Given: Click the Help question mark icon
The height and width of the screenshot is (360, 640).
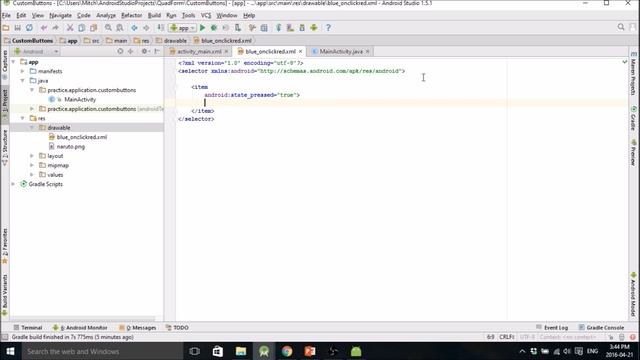Looking at the screenshot, I should (328, 28).
